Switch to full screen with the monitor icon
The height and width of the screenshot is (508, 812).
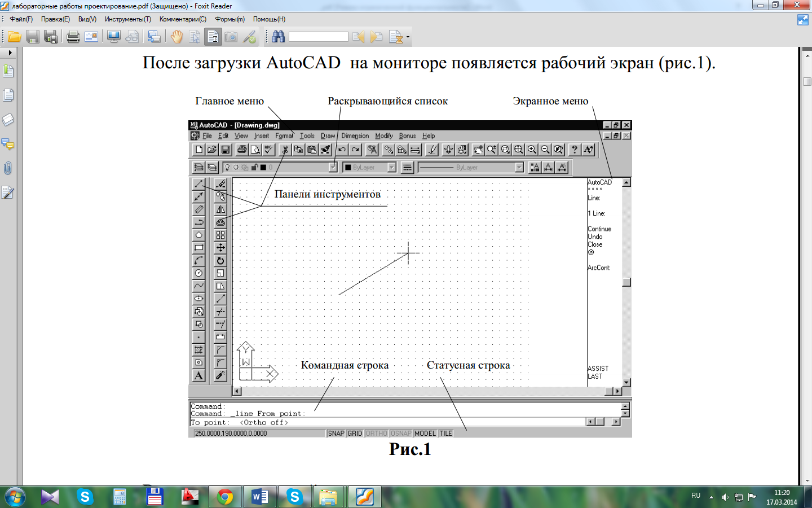click(x=113, y=37)
